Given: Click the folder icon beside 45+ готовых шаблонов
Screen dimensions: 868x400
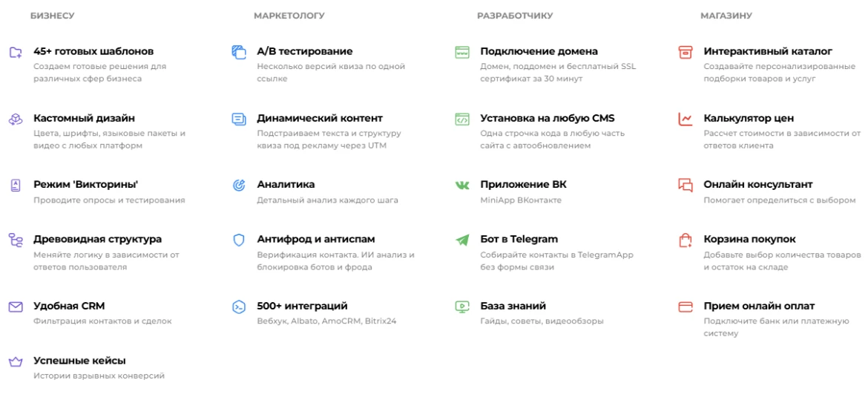Looking at the screenshot, I should click(x=15, y=53).
